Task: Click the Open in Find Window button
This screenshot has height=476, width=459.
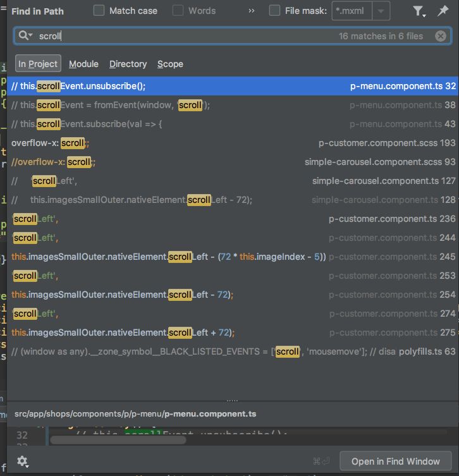Action: pos(395,461)
